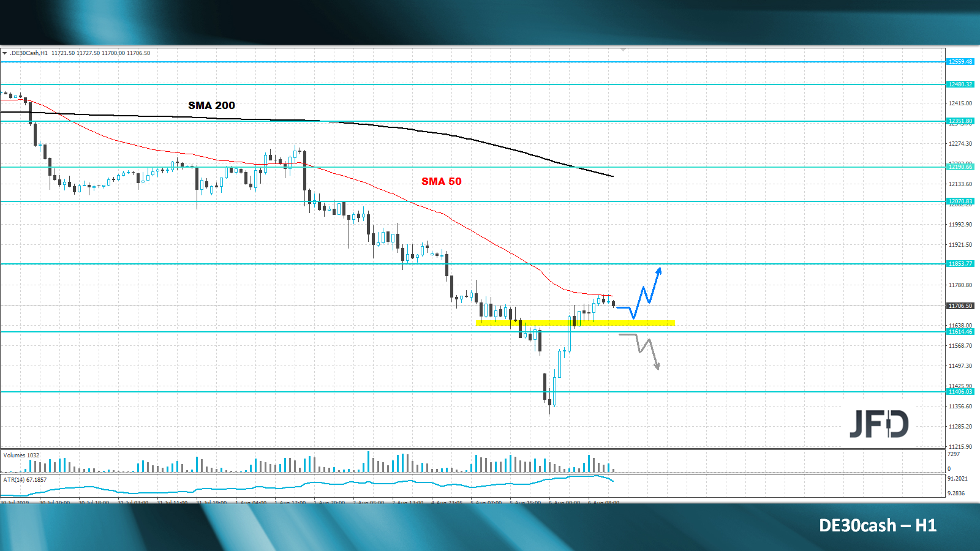The height and width of the screenshot is (551, 980).
Task: Select the SMA 50 text label
Action: tap(442, 181)
